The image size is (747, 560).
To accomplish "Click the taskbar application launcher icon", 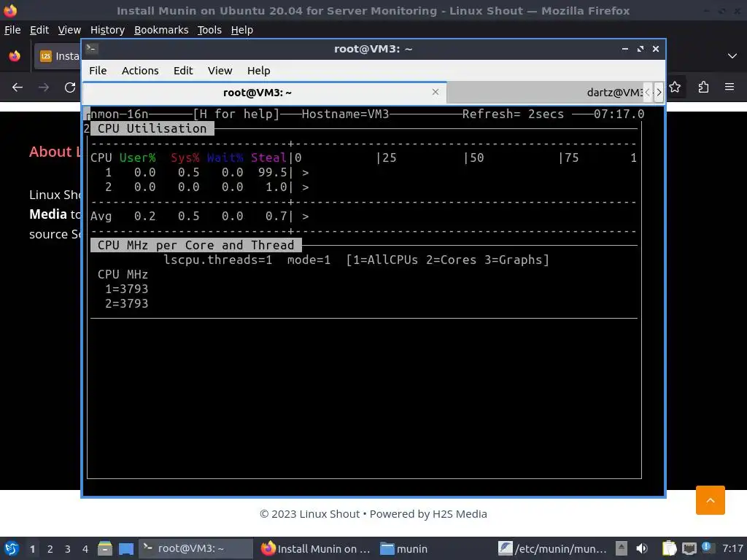I will pyautogui.click(x=12, y=548).
